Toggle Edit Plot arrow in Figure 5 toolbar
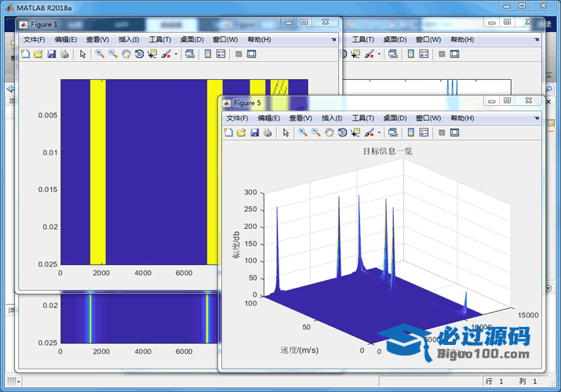 [x=286, y=132]
